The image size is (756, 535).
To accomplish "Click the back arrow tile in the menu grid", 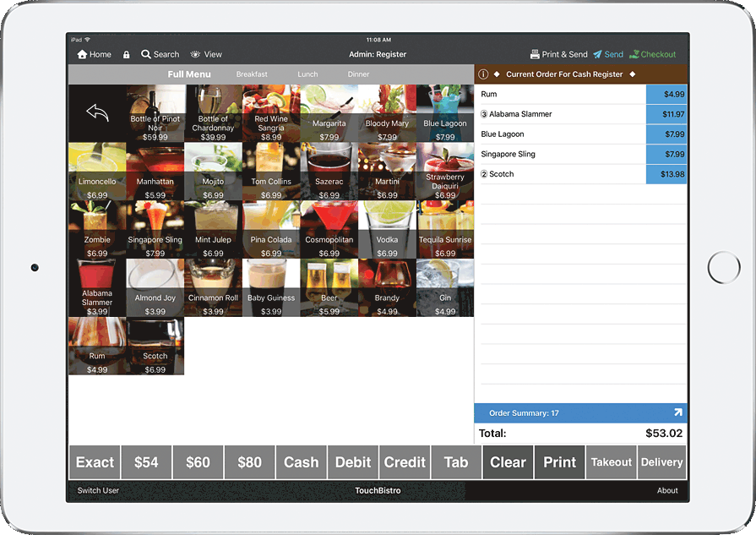I will click(96, 111).
